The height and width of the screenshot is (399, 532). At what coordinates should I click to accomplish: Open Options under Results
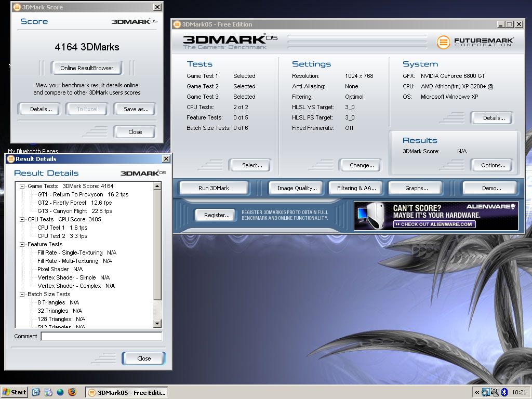493,165
